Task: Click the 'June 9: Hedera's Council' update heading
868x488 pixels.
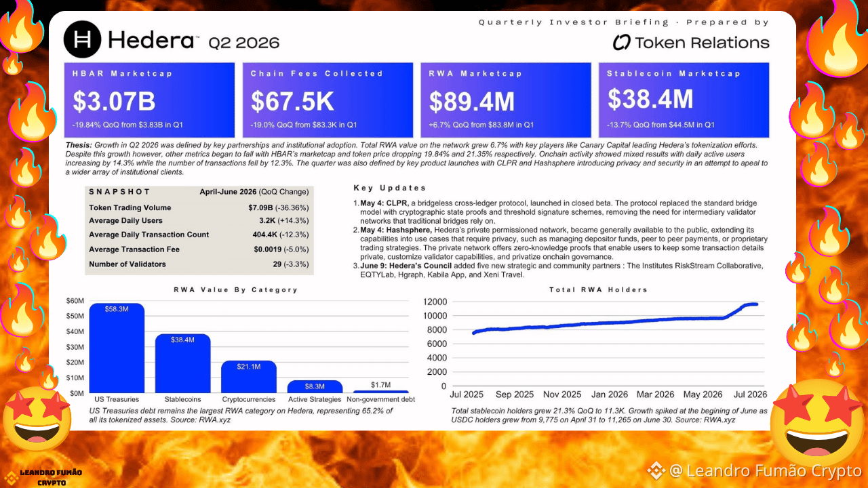Action: pos(411,265)
